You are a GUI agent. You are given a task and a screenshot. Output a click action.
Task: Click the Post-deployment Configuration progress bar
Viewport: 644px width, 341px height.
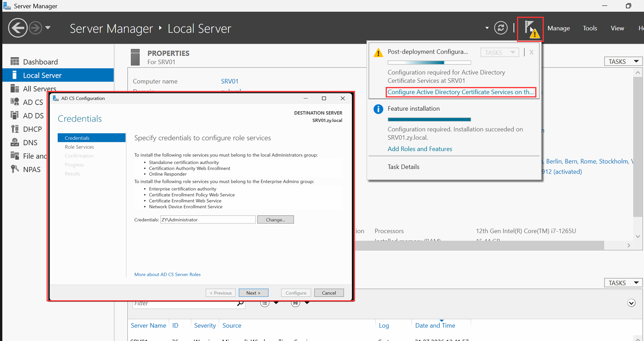[x=429, y=63]
